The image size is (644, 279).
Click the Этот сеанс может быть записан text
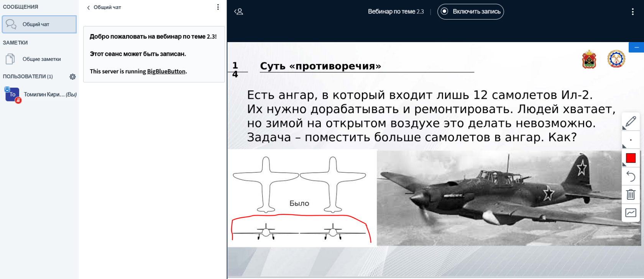(138, 54)
